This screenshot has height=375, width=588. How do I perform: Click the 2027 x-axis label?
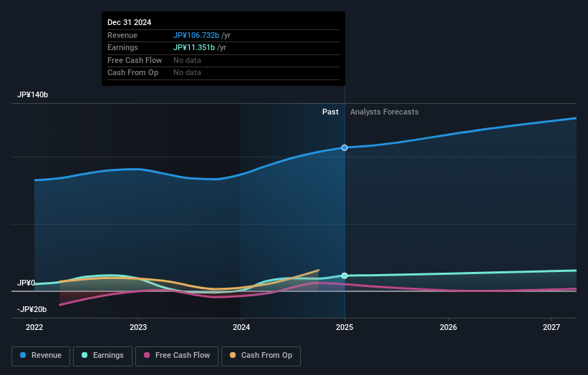pos(551,327)
